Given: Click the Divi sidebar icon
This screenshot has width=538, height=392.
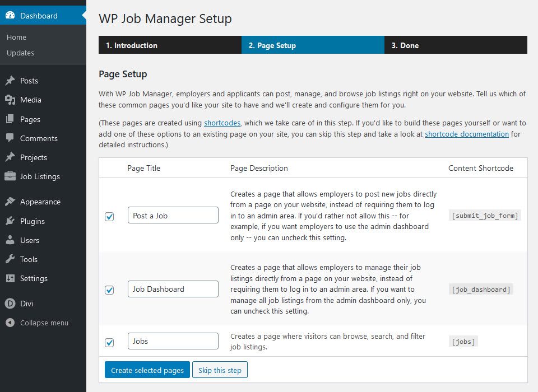Looking at the screenshot, I should pos(10,304).
